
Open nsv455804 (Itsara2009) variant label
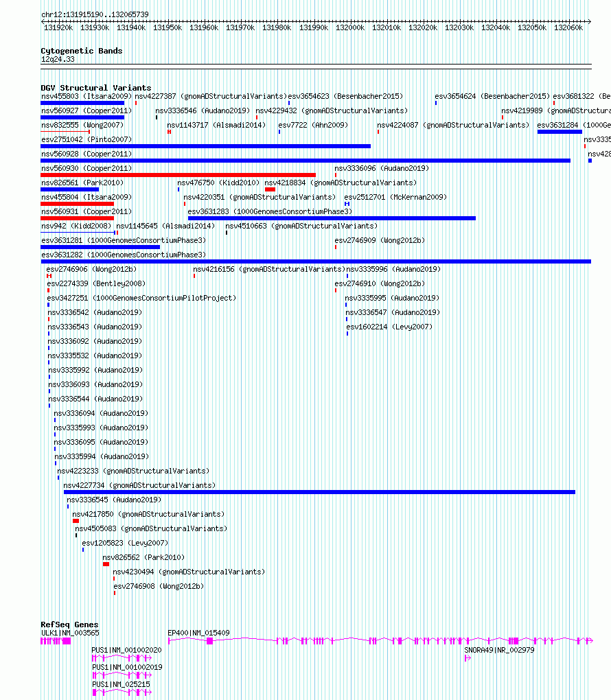(x=87, y=197)
